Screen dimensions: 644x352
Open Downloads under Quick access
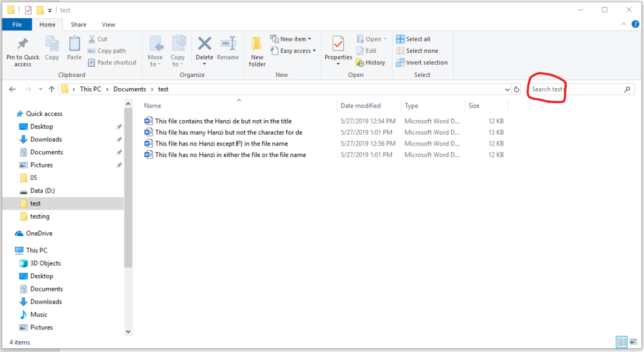point(46,139)
